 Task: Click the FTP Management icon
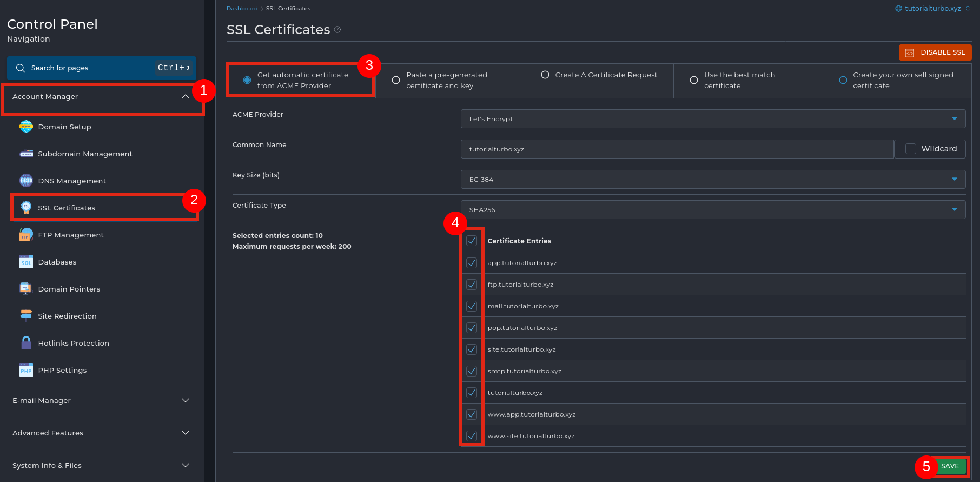pyautogui.click(x=26, y=235)
